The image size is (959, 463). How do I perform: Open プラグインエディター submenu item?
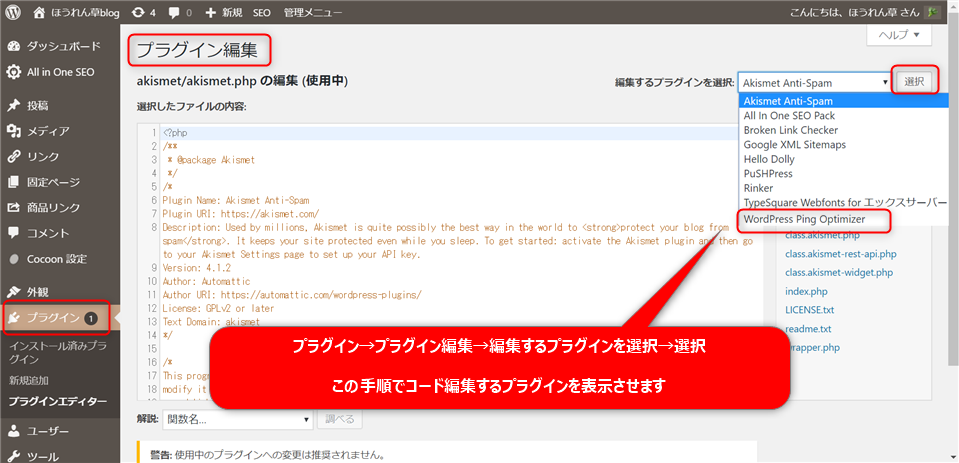click(57, 402)
